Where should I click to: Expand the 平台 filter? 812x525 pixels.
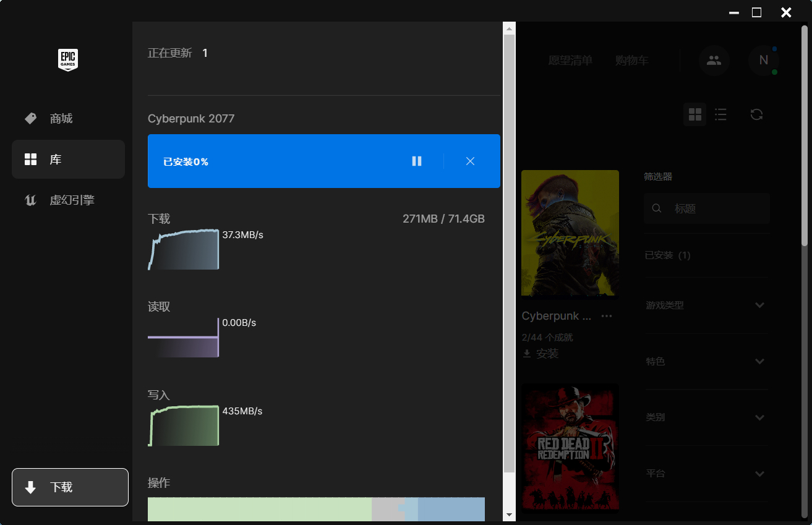[x=706, y=474]
